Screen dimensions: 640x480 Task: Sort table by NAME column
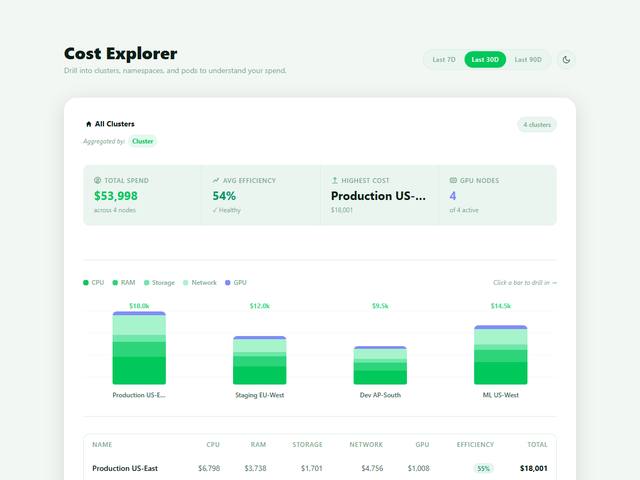[102, 444]
